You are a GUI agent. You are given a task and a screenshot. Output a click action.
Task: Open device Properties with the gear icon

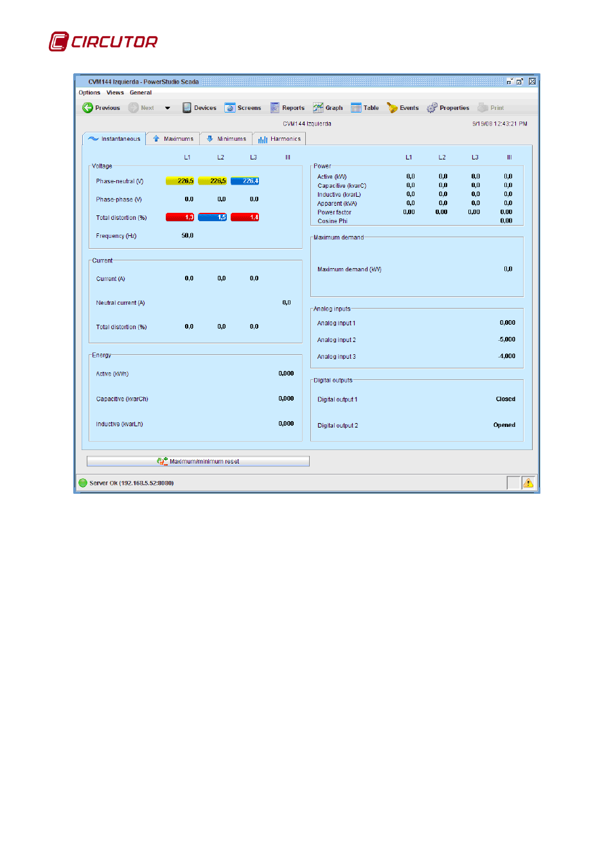pos(432,108)
